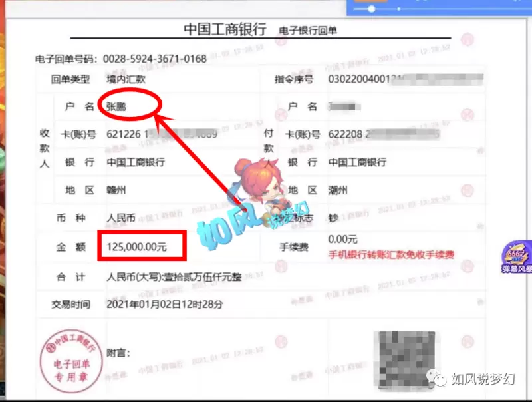Click the red text 手机银行转账汇款免收手续费
532x402 pixels.
point(391,255)
